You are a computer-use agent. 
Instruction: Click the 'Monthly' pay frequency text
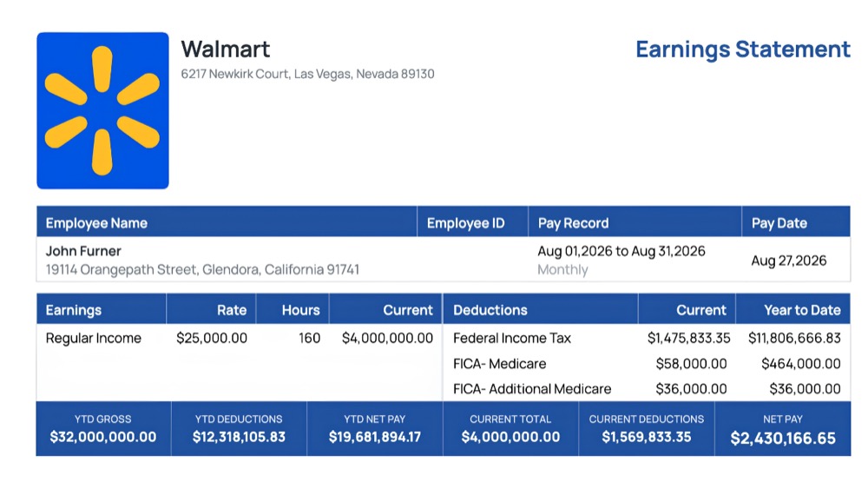(562, 270)
